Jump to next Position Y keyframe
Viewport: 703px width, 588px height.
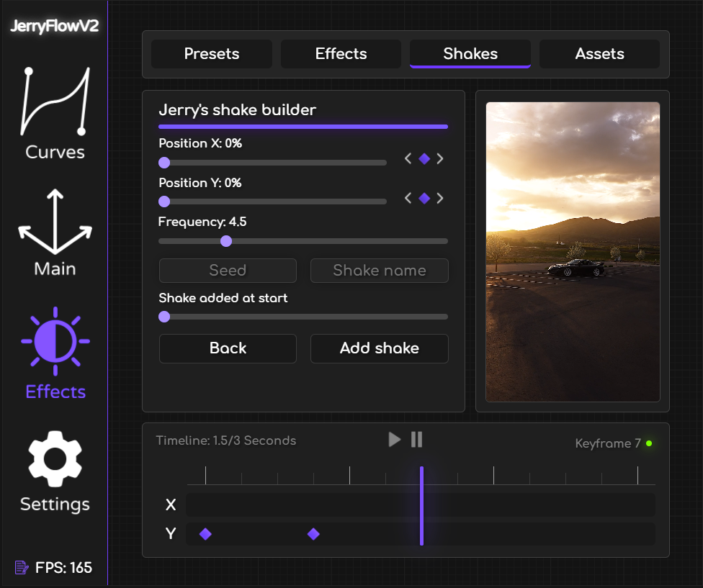click(440, 199)
